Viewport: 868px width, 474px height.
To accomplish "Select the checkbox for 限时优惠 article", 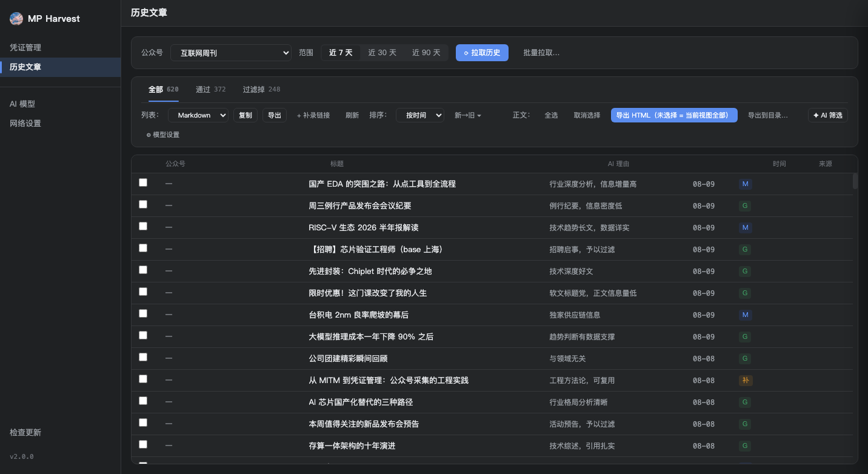I will coord(143,292).
